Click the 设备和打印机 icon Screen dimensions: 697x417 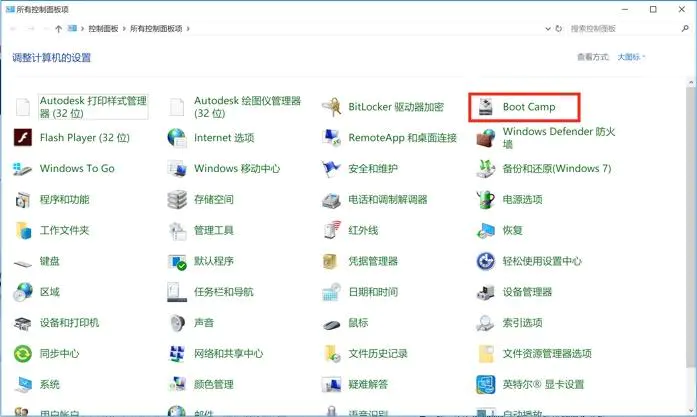tap(23, 323)
